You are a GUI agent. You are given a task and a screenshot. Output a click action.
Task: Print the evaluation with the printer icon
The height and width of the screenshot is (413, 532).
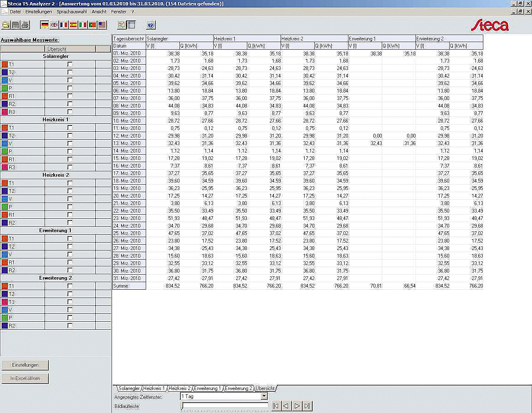[x=25, y=25]
